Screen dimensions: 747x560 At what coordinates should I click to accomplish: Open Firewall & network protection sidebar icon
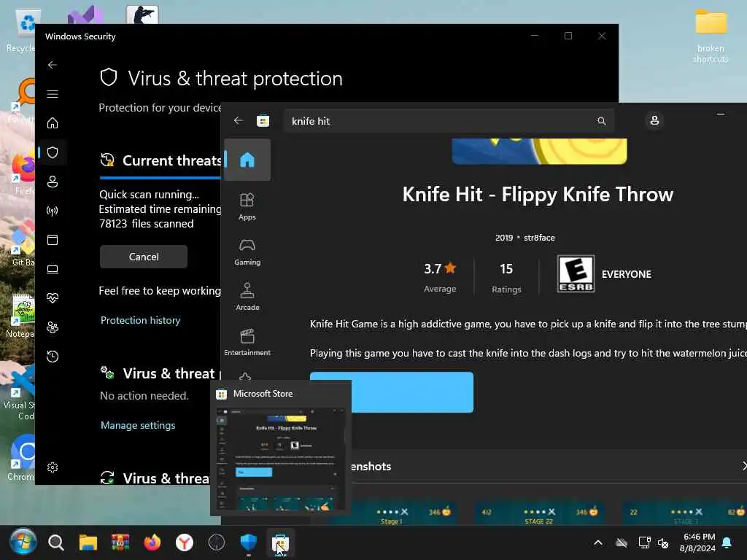click(x=53, y=211)
